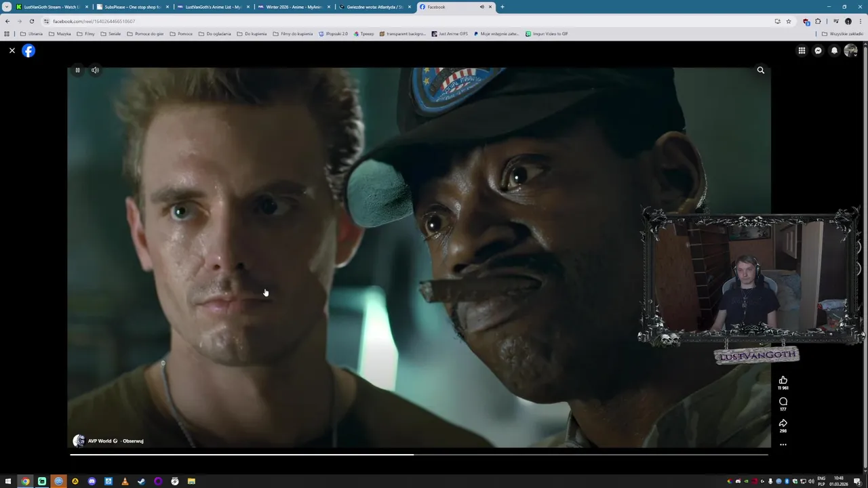Open Chrome from the taskbar
The width and height of the screenshot is (868, 488).
[x=25, y=481]
